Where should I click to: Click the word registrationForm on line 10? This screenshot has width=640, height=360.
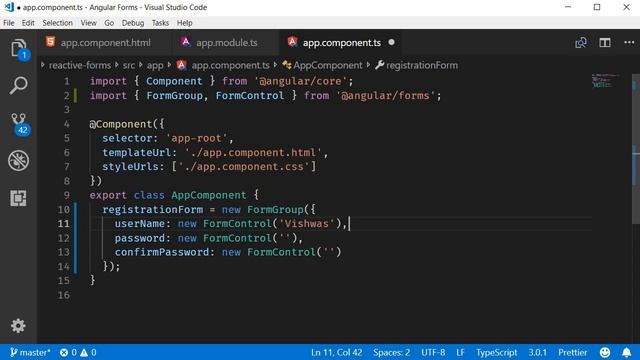click(152, 209)
